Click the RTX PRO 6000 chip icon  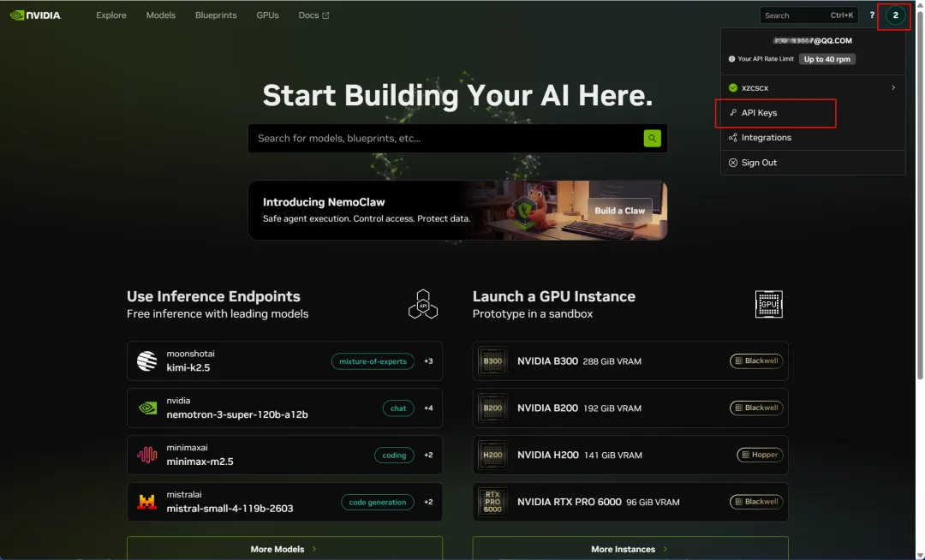(492, 502)
